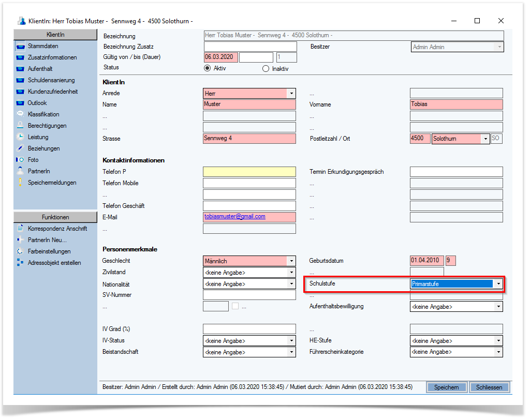Viewport: 530px width, 420px height.
Task: Click the Aufenthalt icon
Action: click(x=20, y=69)
